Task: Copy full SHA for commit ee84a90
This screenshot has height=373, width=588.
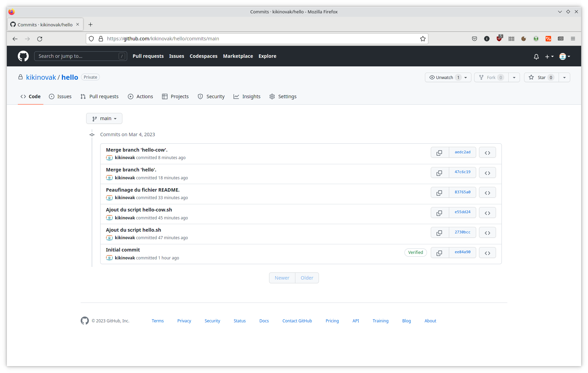Action: (440, 253)
